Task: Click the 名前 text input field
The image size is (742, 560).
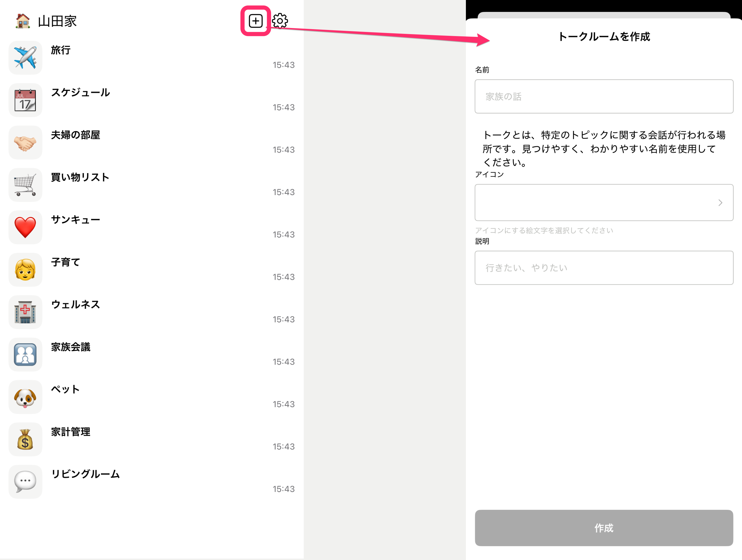Action: (604, 97)
